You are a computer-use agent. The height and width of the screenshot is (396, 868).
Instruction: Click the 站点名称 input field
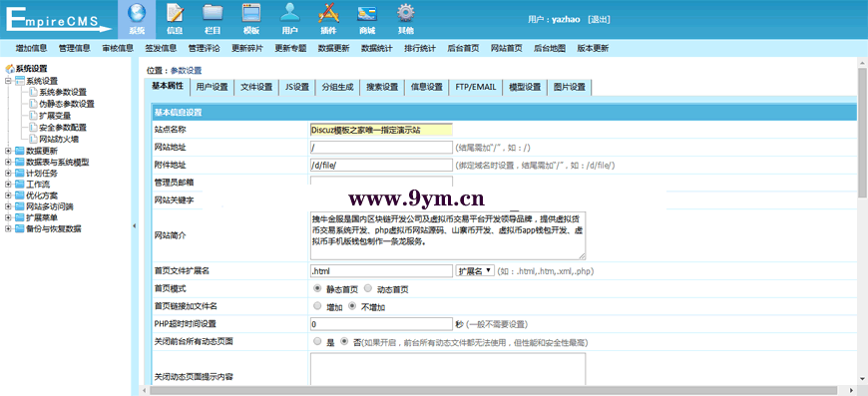381,130
